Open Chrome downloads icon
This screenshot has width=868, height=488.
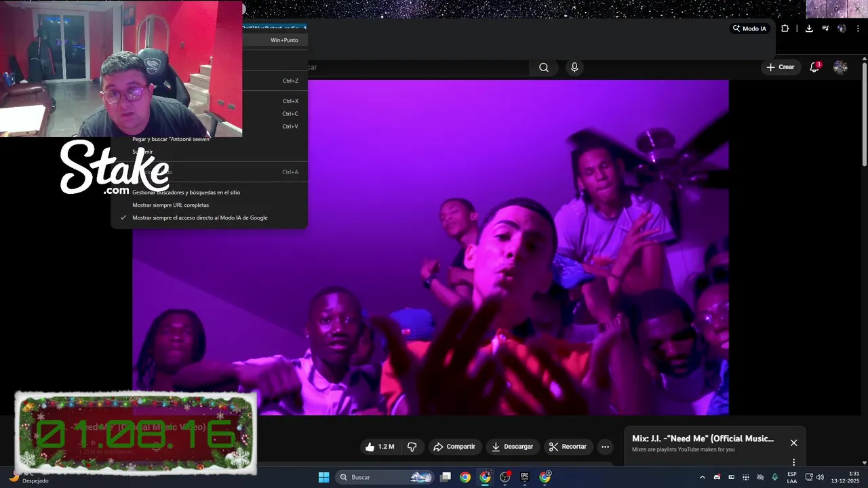click(809, 28)
